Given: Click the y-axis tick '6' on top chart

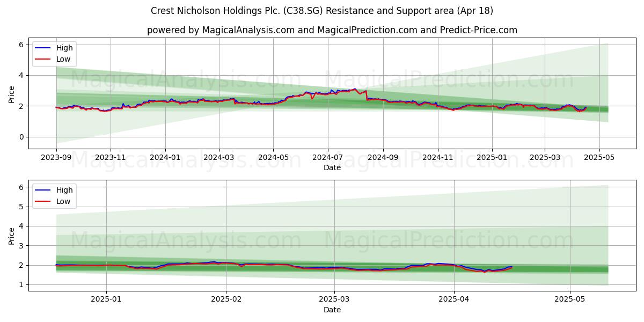Looking at the screenshot, I should click(22, 45).
